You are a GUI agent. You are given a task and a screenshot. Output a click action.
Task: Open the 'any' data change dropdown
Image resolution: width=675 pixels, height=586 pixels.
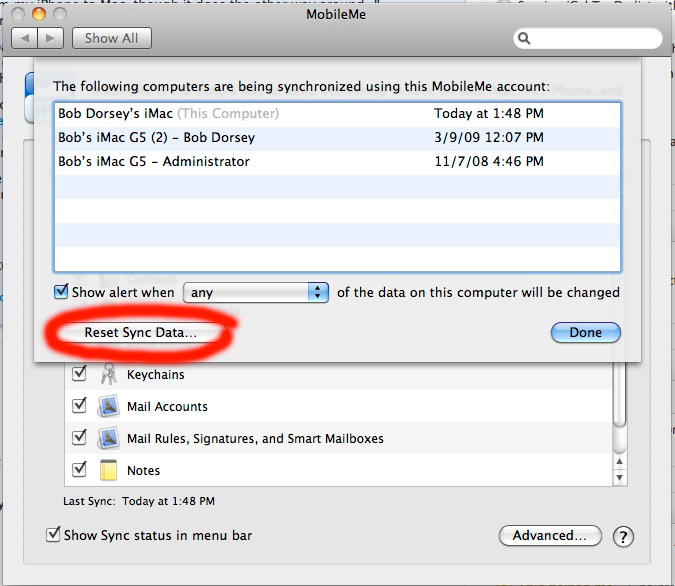coord(256,292)
